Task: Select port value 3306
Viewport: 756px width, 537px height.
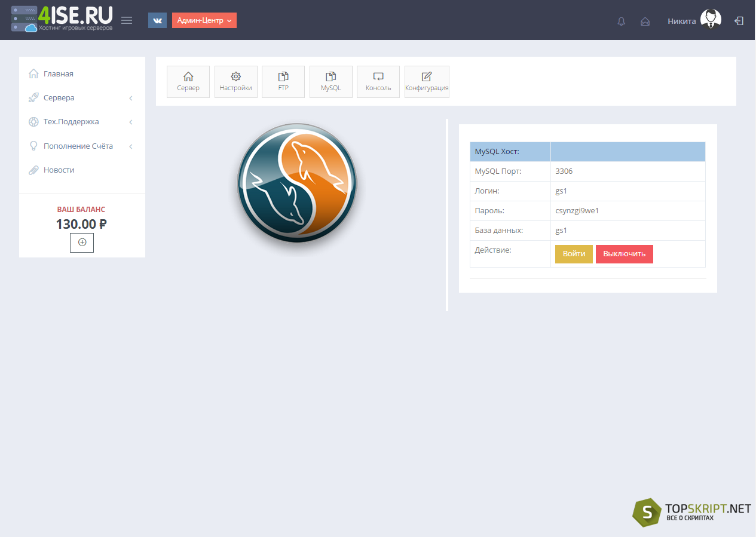Action: pos(564,171)
